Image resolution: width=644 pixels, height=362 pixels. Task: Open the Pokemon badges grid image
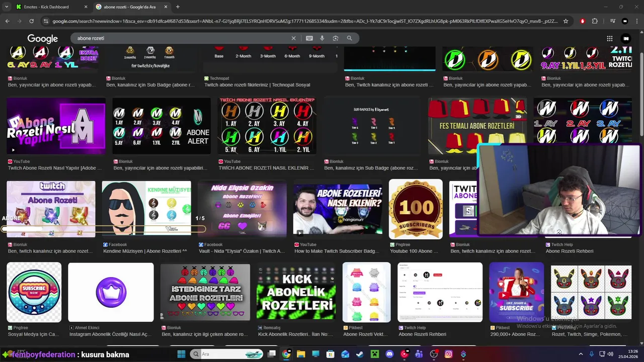[591, 292]
